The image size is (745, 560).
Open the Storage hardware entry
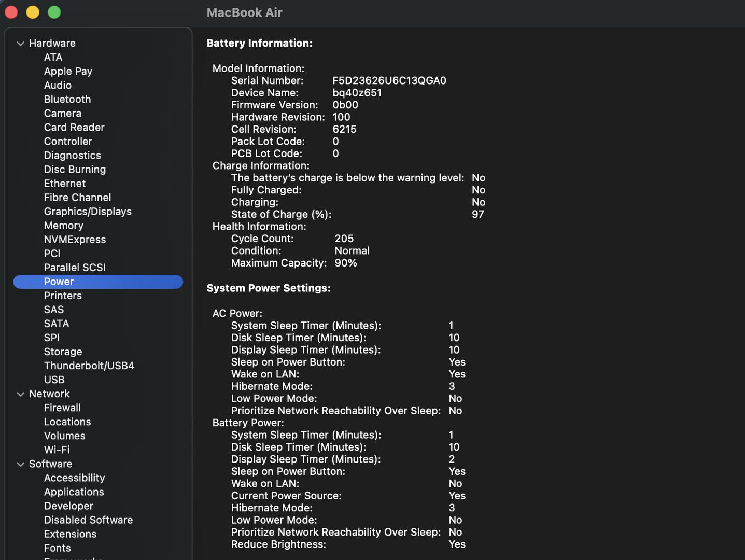[x=63, y=352]
